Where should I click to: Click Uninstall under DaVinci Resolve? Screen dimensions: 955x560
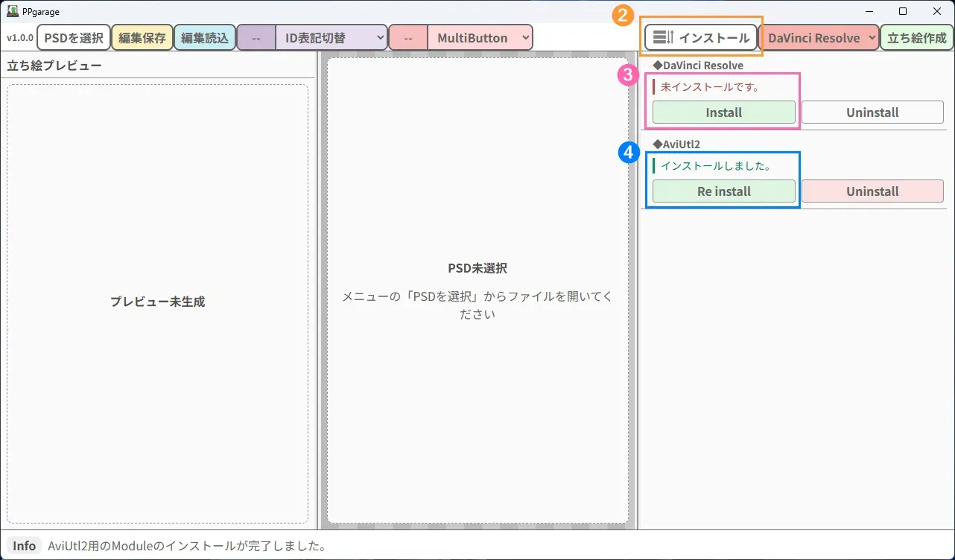872,112
